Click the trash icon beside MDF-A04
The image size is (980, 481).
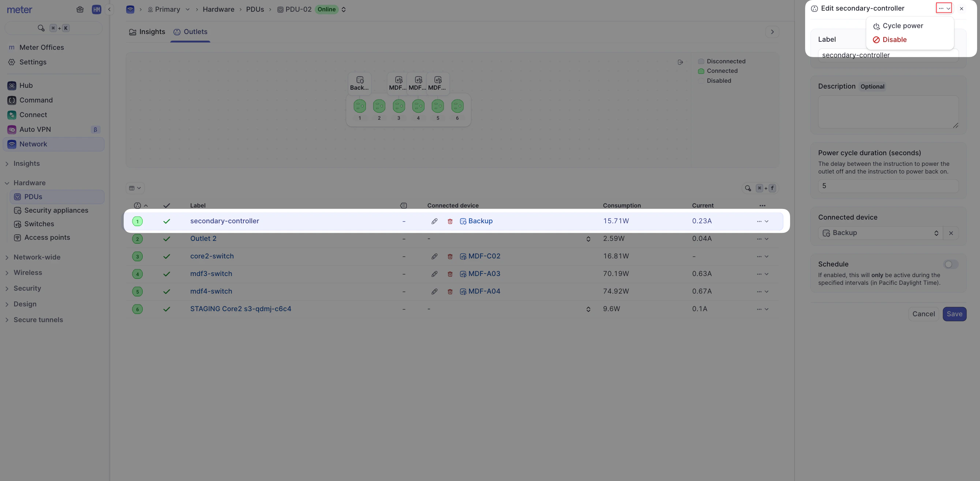pyautogui.click(x=450, y=291)
